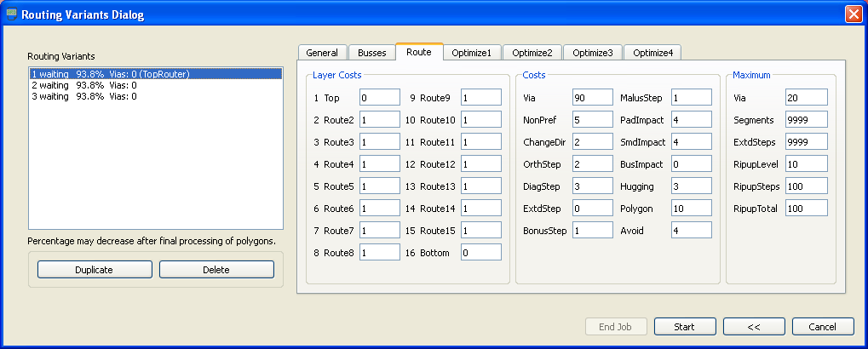Image resolution: width=868 pixels, height=349 pixels.
Task: Click the Cancel button
Action: (823, 326)
